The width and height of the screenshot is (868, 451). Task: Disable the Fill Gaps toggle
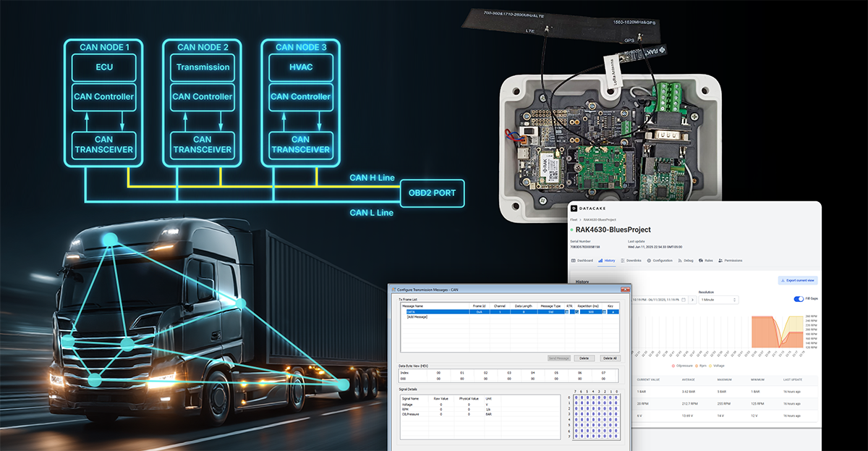(x=798, y=299)
